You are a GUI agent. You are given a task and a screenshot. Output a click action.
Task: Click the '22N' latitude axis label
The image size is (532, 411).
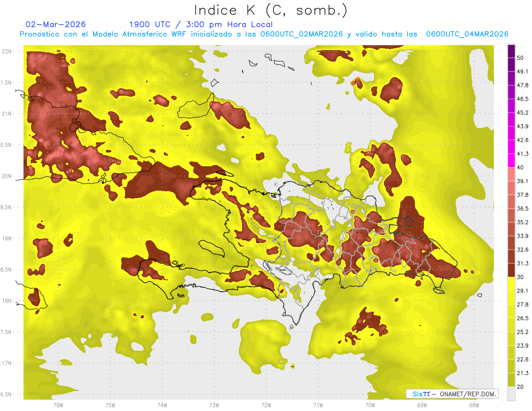pyautogui.click(x=7, y=51)
